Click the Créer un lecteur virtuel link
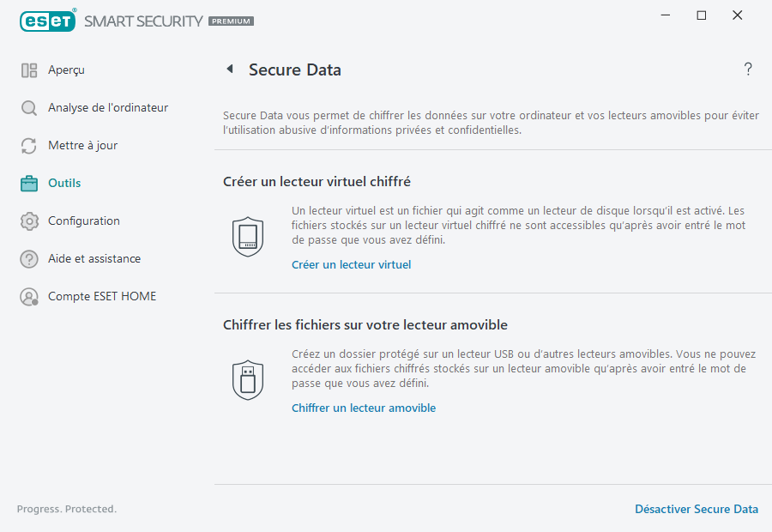Screen dimensions: 772x532 click(351, 264)
